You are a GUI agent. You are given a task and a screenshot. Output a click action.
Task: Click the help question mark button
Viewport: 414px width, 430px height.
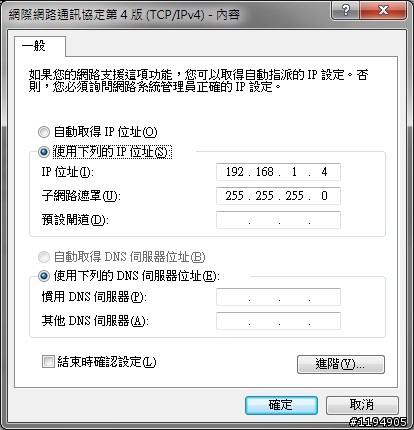346,10
